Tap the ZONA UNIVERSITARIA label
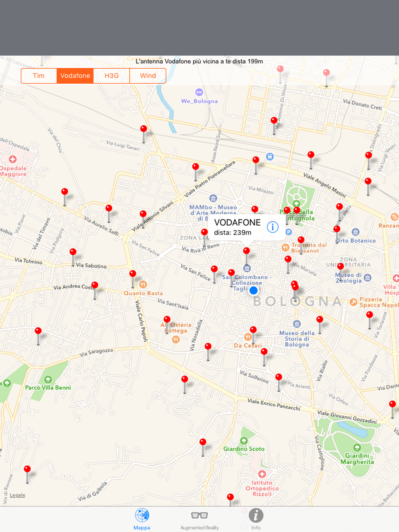Image resolution: width=399 pixels, height=532 pixels. 348,262
